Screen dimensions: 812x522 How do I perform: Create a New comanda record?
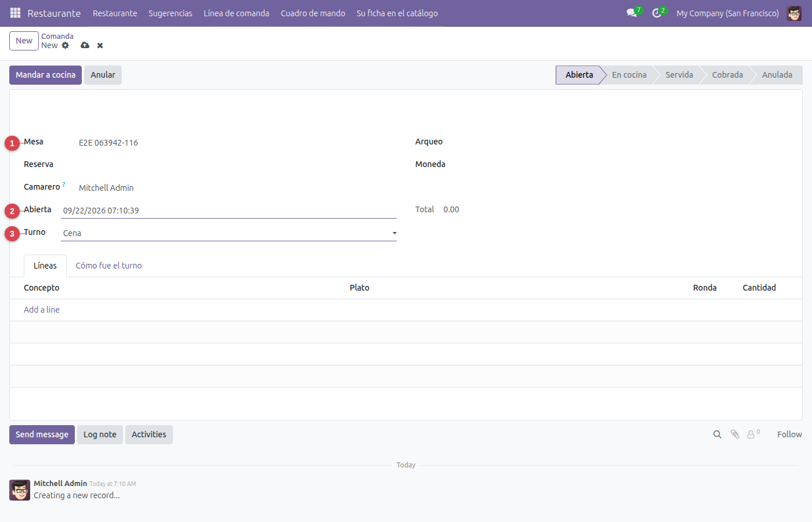[x=24, y=41]
